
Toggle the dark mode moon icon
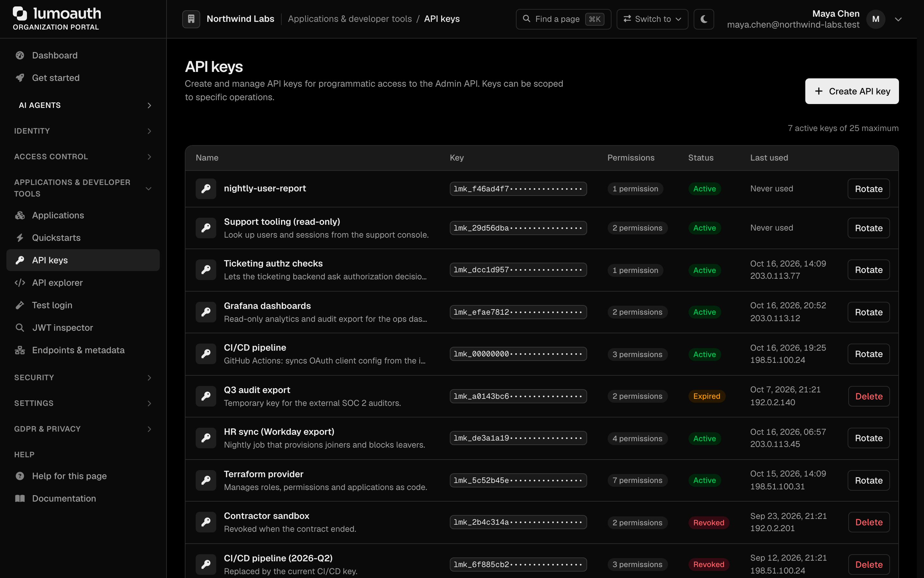tap(704, 19)
